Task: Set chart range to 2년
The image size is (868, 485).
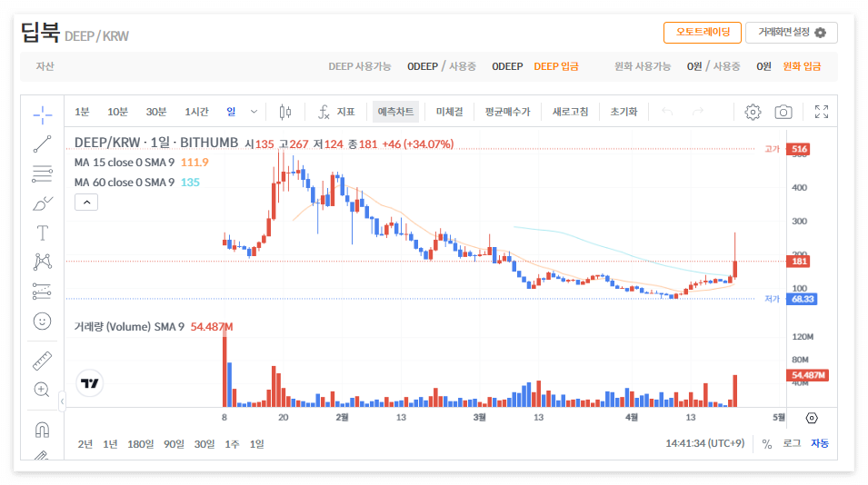Action: (85, 444)
